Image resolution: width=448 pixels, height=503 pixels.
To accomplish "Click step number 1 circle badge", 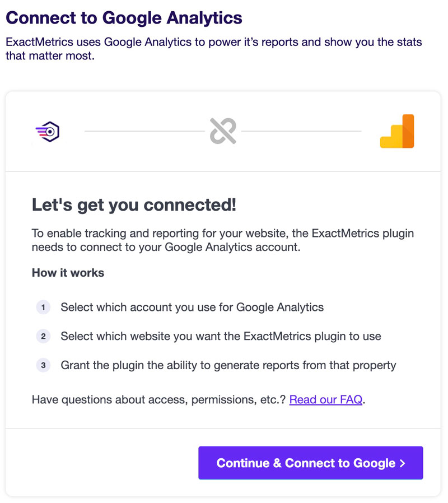I will point(43,307).
